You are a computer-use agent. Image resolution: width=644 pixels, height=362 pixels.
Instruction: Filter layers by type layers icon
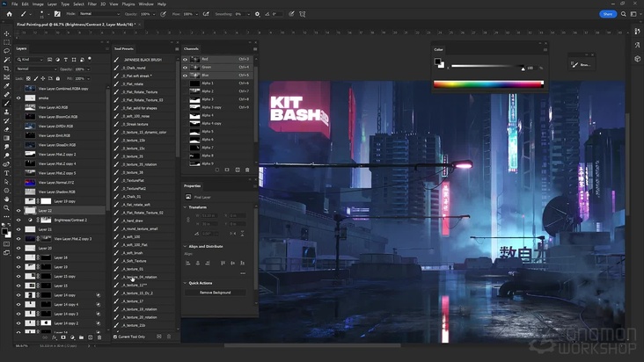pyautogui.click(x=65, y=60)
